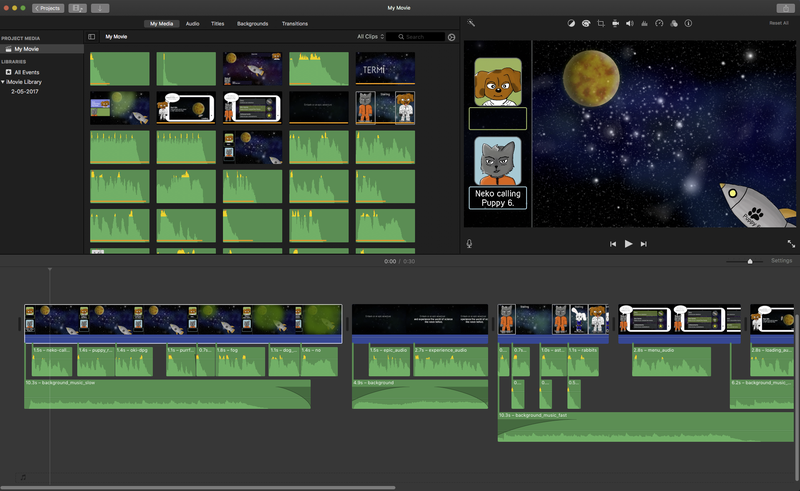Screen dimensions: 800x491
Task: Click the magic wand auto-enhance icon
Action: pos(471,23)
